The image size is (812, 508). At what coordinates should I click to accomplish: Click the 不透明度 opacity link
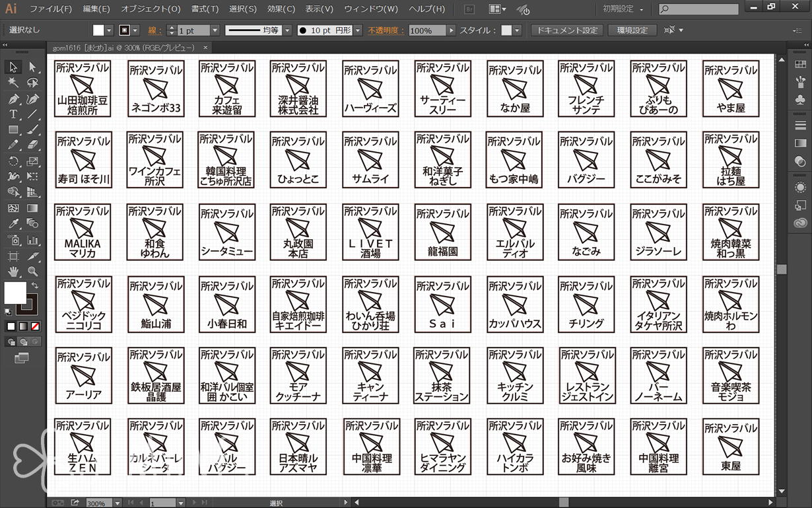tap(386, 30)
